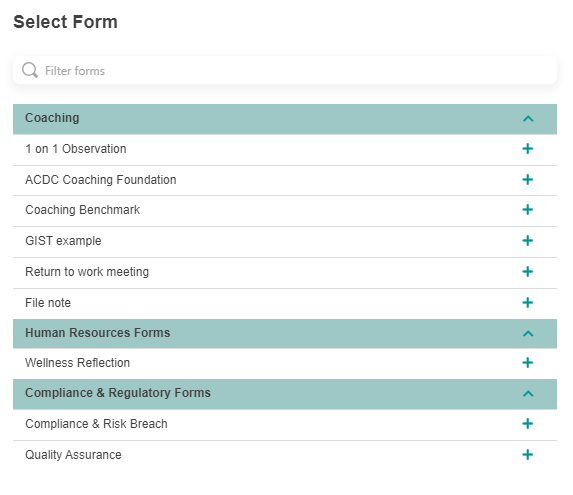The width and height of the screenshot is (573, 495).
Task: Add Coaching Benchmark form via plus icon
Action: coord(527,210)
